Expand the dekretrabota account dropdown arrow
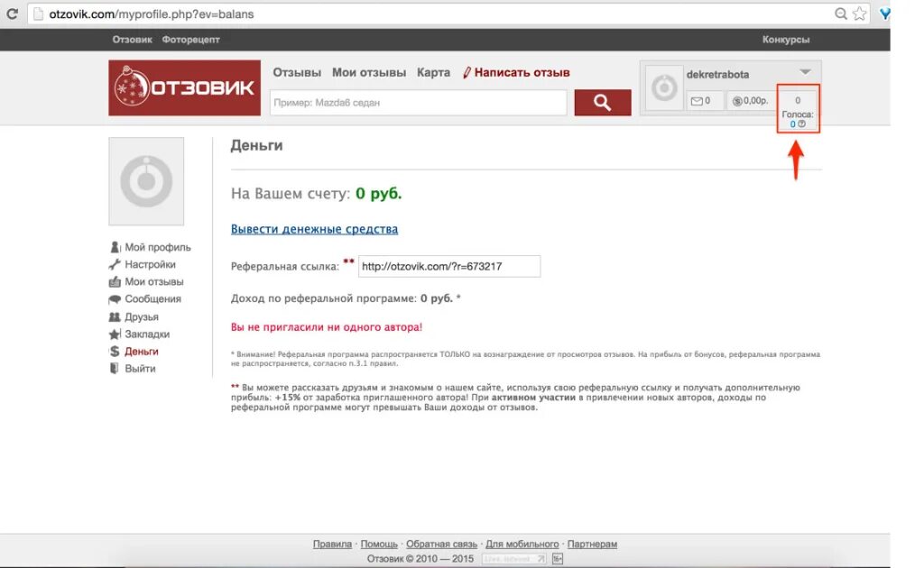Viewport: 924px width, 568px height. coord(805,72)
